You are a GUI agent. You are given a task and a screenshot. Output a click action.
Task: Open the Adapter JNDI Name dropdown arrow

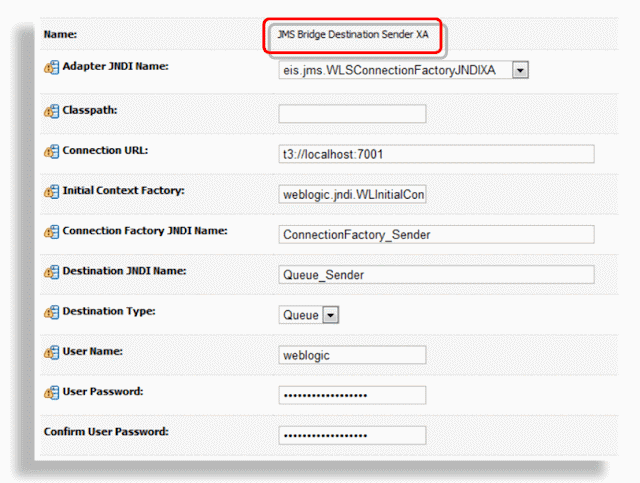coord(520,70)
